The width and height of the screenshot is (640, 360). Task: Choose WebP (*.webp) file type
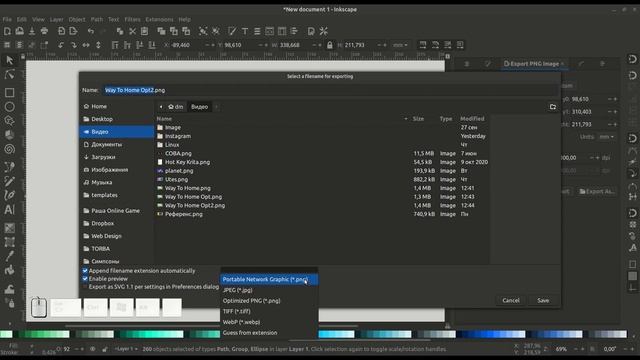point(269,322)
